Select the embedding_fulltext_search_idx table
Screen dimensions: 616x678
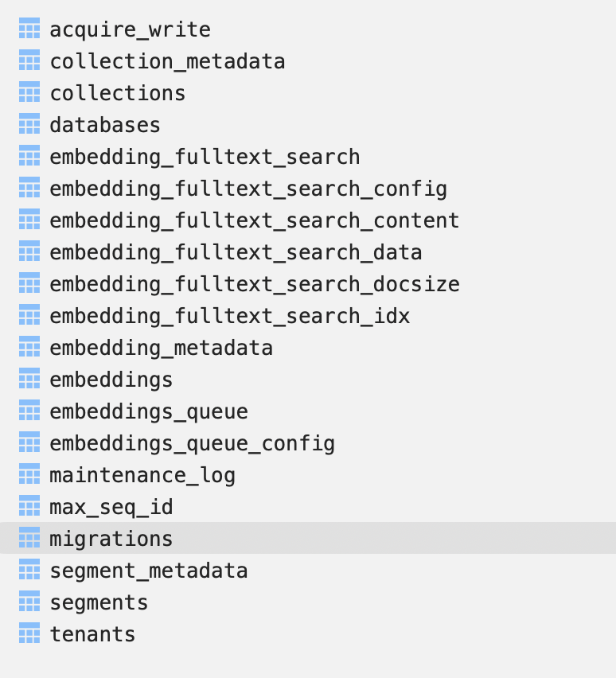229,316
